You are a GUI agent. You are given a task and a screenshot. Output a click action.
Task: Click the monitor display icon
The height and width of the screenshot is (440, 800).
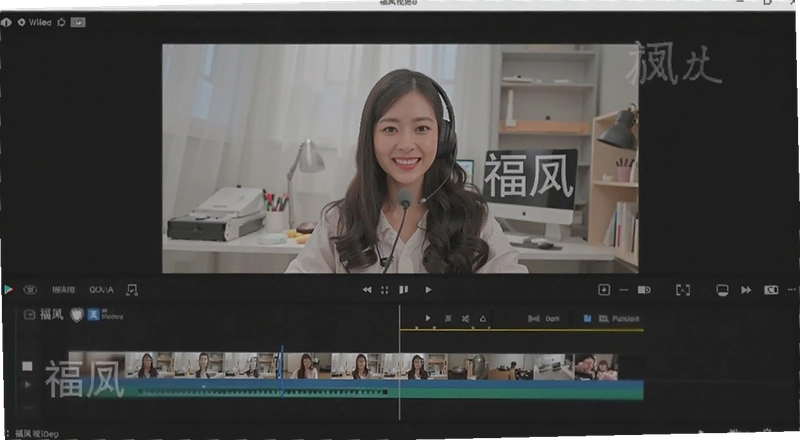(722, 290)
